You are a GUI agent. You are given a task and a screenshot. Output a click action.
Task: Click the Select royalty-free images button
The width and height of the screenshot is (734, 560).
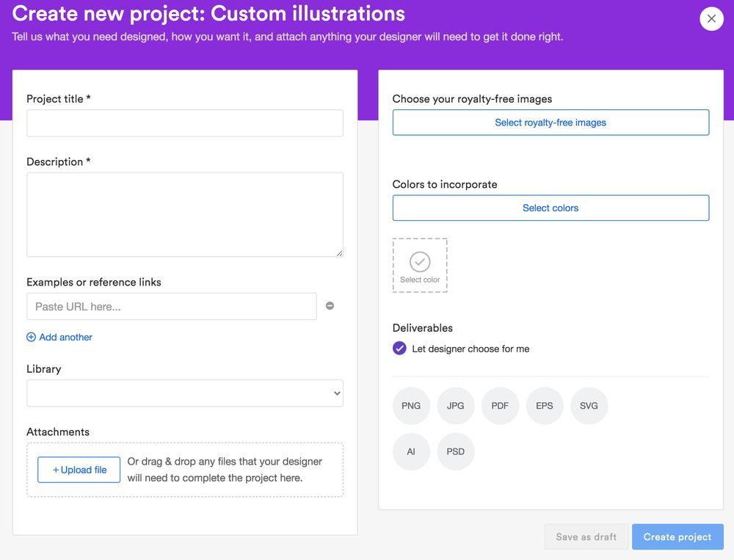pyautogui.click(x=550, y=123)
